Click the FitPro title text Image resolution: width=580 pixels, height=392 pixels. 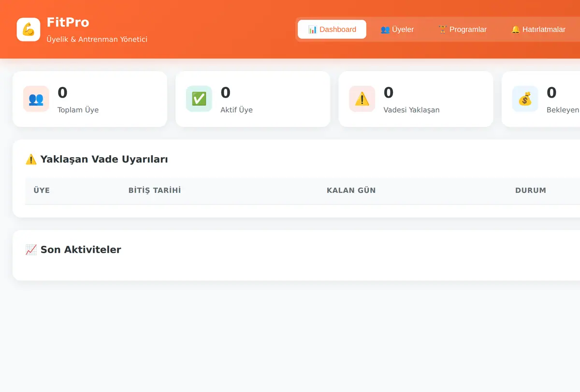point(68,22)
